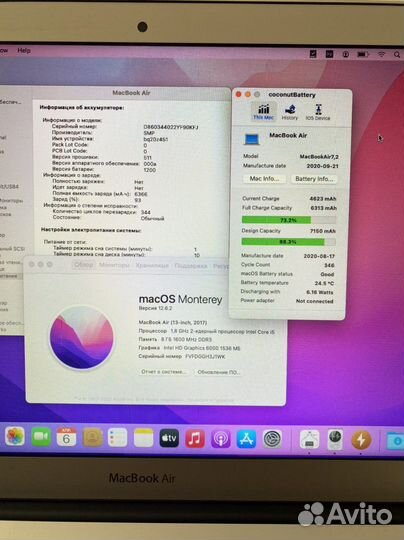Click the battery manufacture date 2020-08-17
Image resolution: width=404 pixels, height=540 pixels.
[319, 256]
